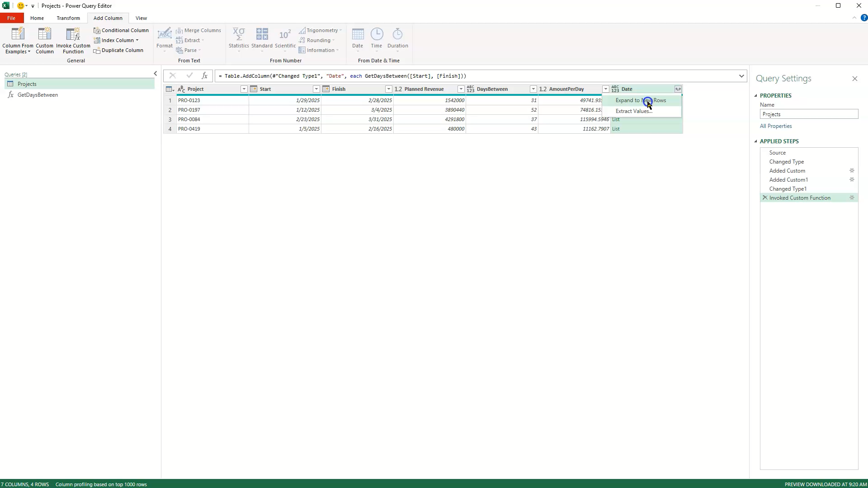Click the Date tool in the ribbon

(x=358, y=40)
